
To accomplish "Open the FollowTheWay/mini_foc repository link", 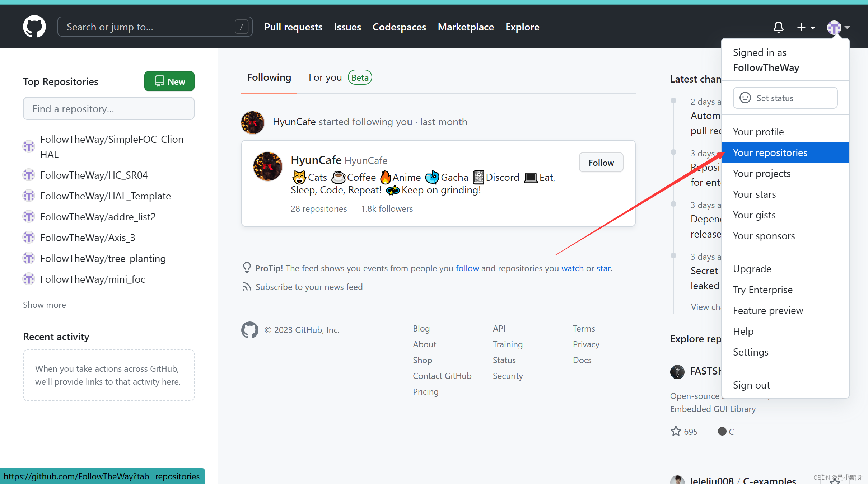I will coord(93,279).
